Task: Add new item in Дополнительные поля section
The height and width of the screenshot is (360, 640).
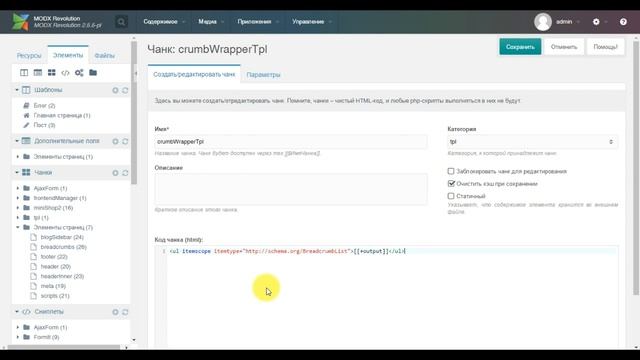Action: [x=115, y=141]
